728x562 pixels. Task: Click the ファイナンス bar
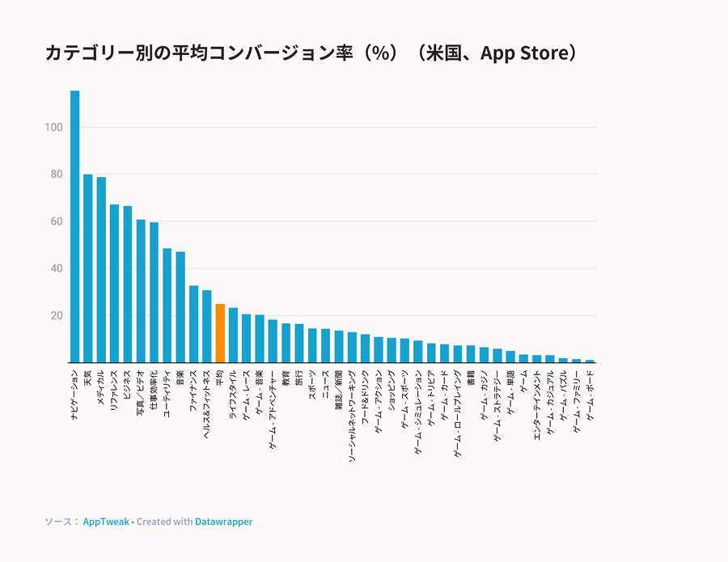coord(193,324)
